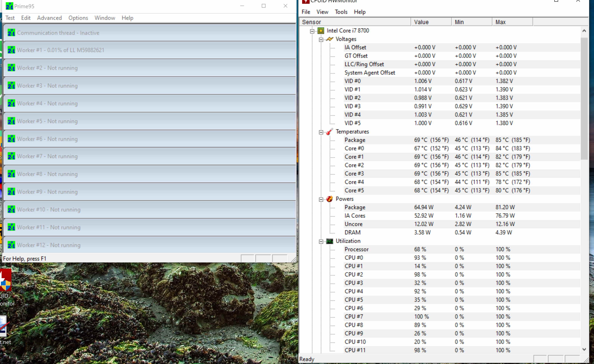This screenshot has height=364, width=594.
Task: Click the Worker #9 window icon
Action: [11, 192]
